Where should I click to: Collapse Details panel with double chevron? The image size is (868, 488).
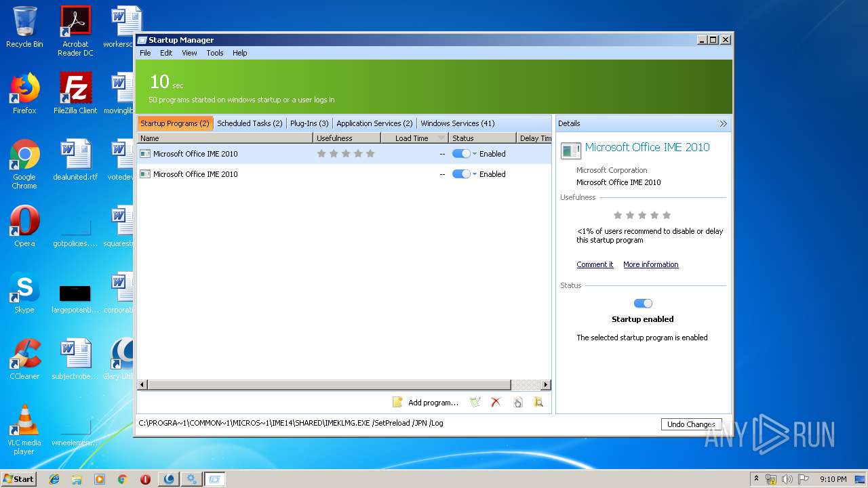point(723,123)
